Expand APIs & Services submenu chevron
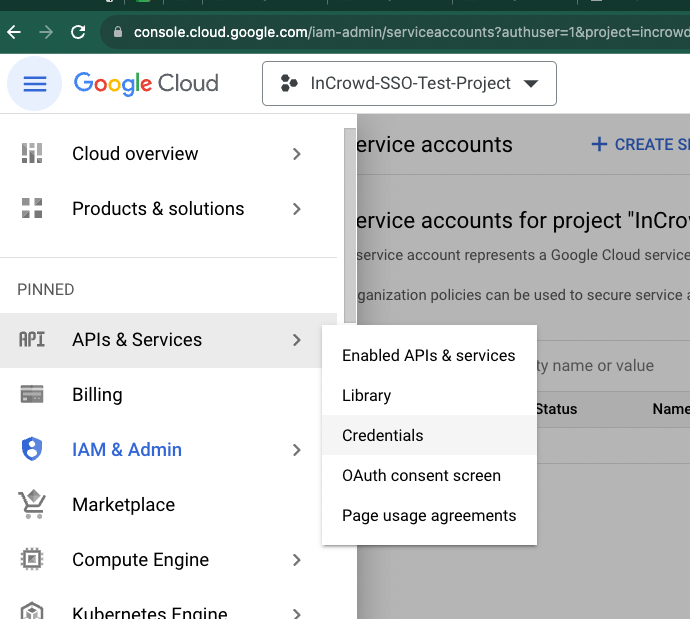The width and height of the screenshot is (690, 619). click(x=297, y=340)
